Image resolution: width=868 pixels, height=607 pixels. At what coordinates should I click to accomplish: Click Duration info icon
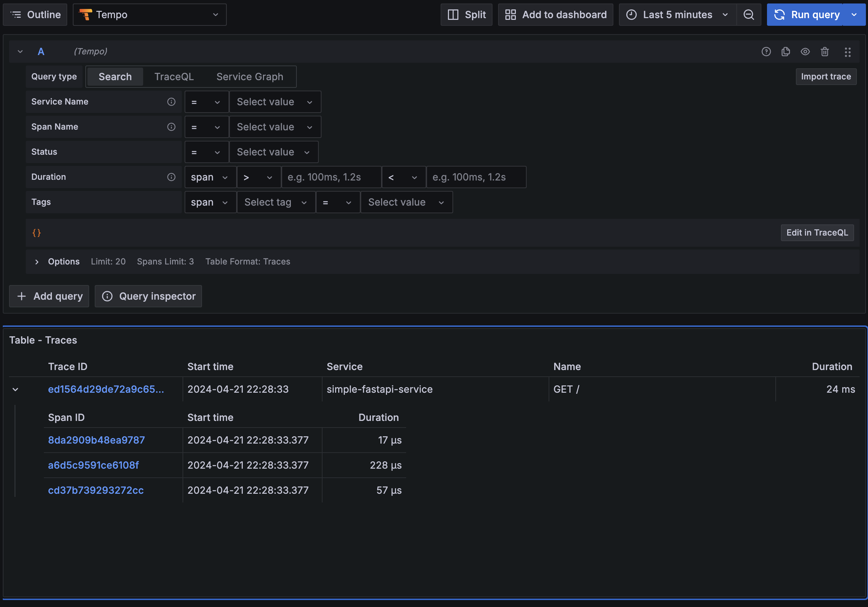pos(171,177)
